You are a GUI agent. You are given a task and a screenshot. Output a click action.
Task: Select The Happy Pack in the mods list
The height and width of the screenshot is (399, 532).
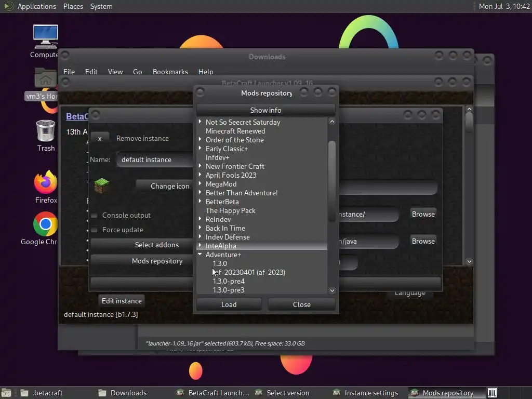[230, 210]
